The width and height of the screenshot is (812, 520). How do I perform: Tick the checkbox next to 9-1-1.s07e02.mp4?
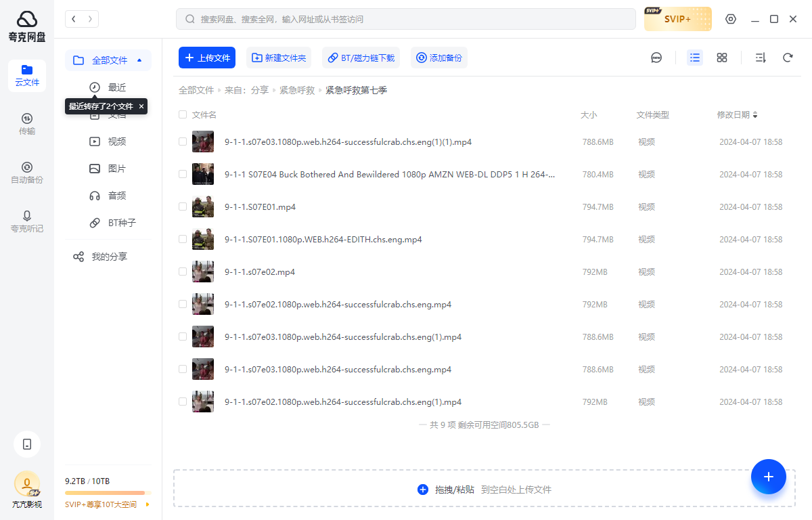(x=183, y=272)
